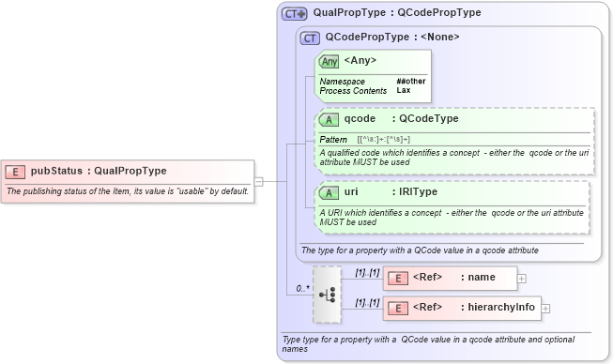
Task: Expand the name reference element
Action: (522, 279)
